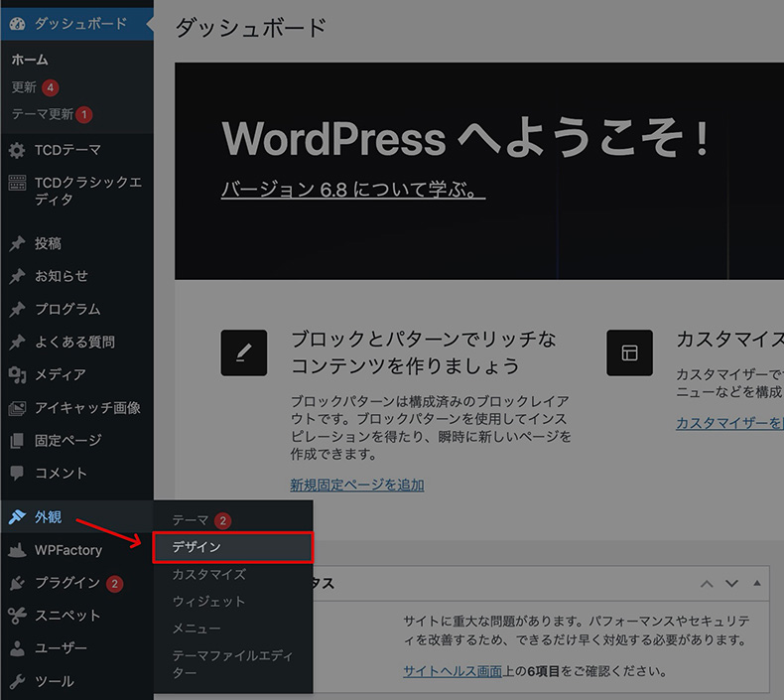
Task: Click the アイキャッチ画像 images icon
Action: coord(17,408)
